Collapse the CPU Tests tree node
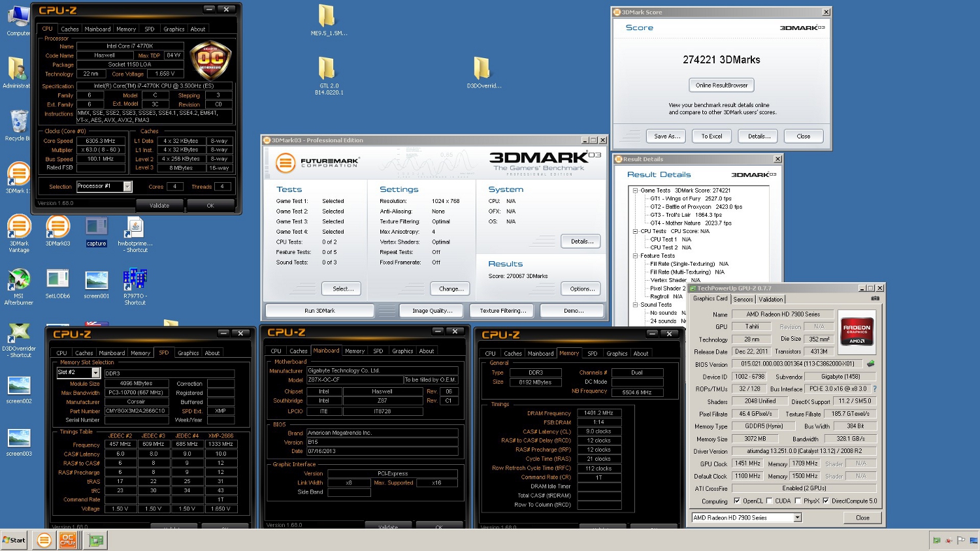This screenshot has width=980, height=551. coord(635,231)
